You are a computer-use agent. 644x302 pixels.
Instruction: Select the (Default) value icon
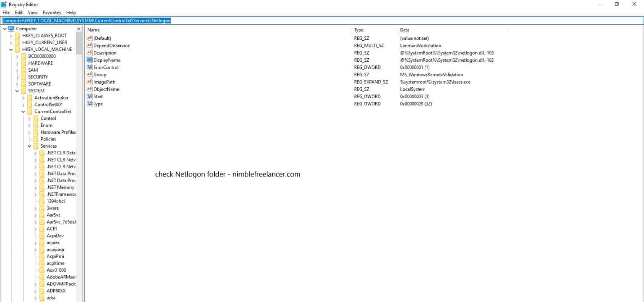click(x=90, y=38)
